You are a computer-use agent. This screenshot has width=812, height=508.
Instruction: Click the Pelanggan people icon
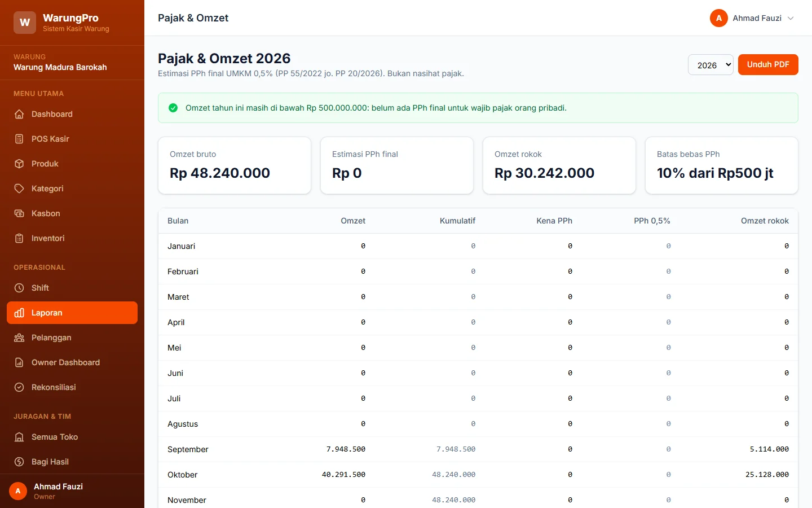coord(19,338)
